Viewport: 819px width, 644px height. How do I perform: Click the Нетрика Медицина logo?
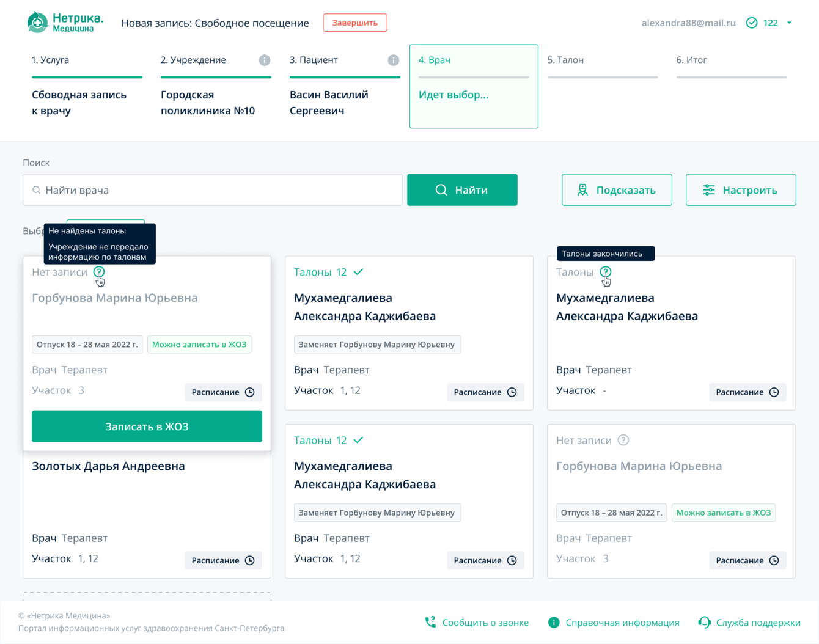[x=65, y=23]
